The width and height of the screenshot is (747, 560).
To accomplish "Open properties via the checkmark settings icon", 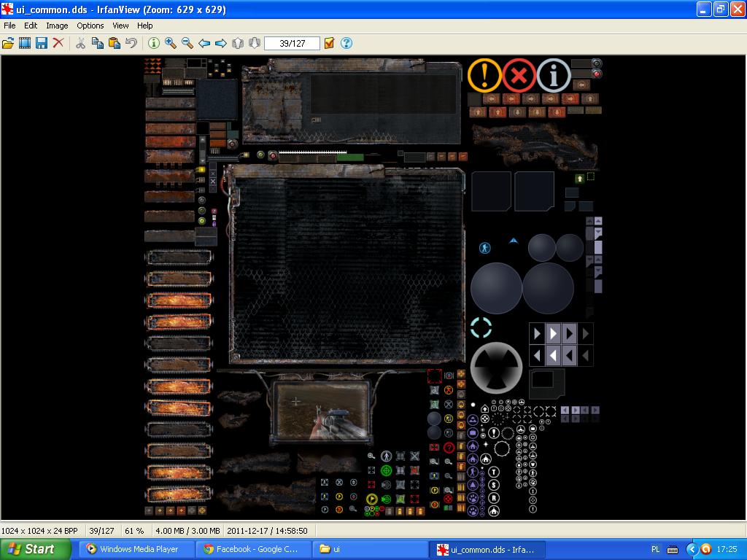I will tap(329, 43).
